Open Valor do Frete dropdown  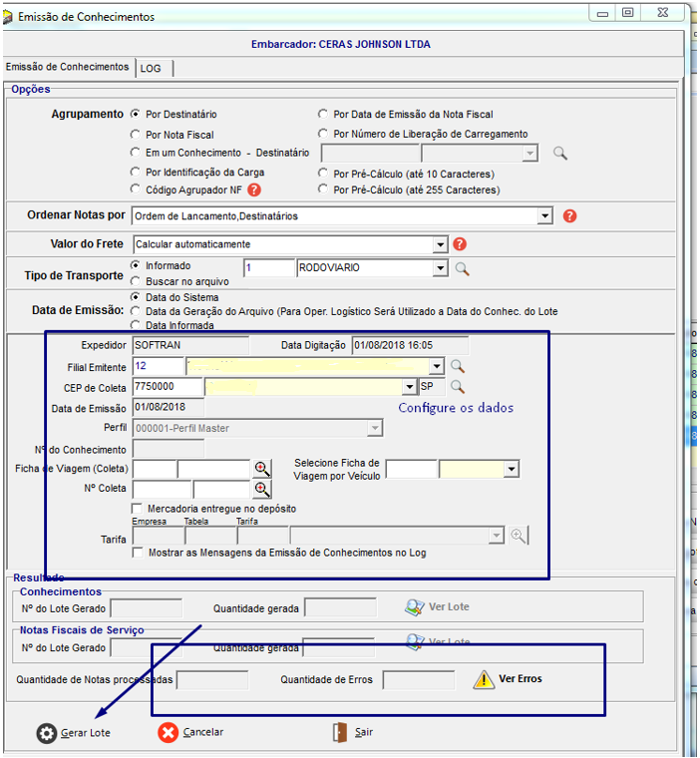tap(440, 244)
